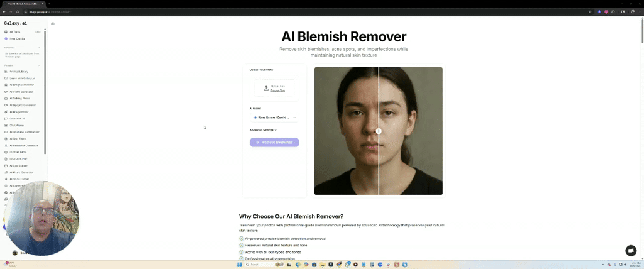Click the Galaxy.ai logo
The width and height of the screenshot is (644, 269).
coord(16,23)
